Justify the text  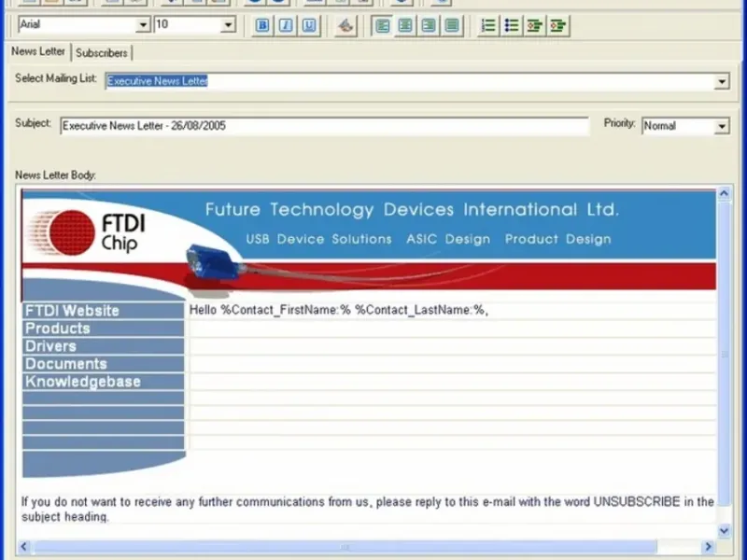pos(452,25)
